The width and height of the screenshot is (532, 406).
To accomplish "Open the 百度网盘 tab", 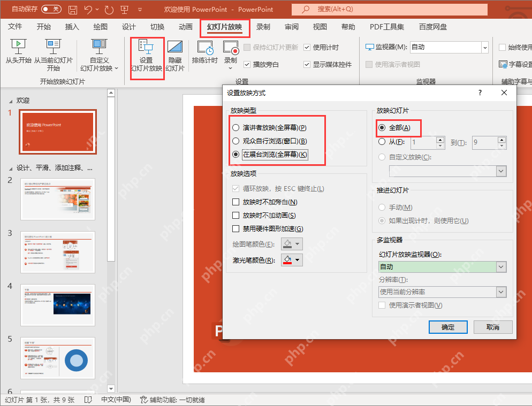I will point(433,27).
